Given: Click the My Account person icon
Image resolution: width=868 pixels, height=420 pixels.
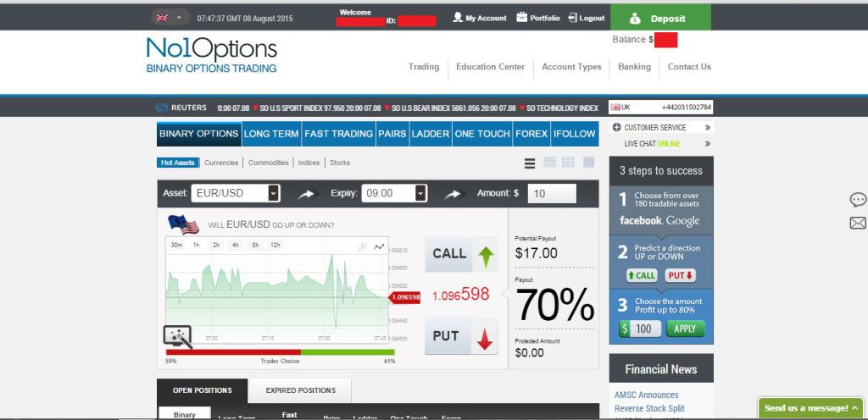Looking at the screenshot, I should [457, 17].
